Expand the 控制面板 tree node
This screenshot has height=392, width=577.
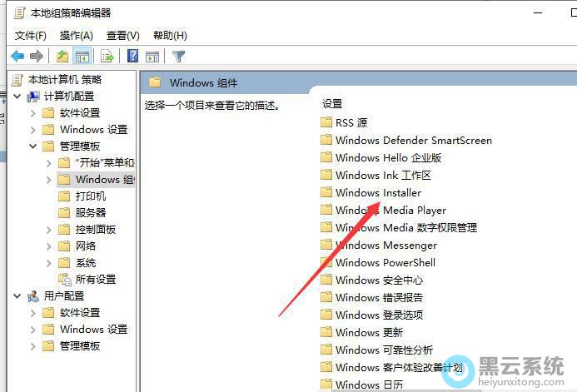(x=48, y=230)
